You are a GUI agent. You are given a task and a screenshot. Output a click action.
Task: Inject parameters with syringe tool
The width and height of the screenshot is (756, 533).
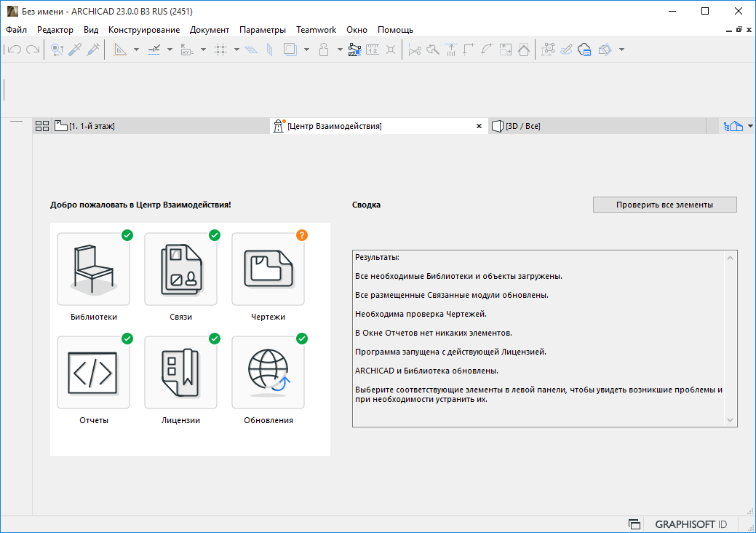tap(93, 50)
